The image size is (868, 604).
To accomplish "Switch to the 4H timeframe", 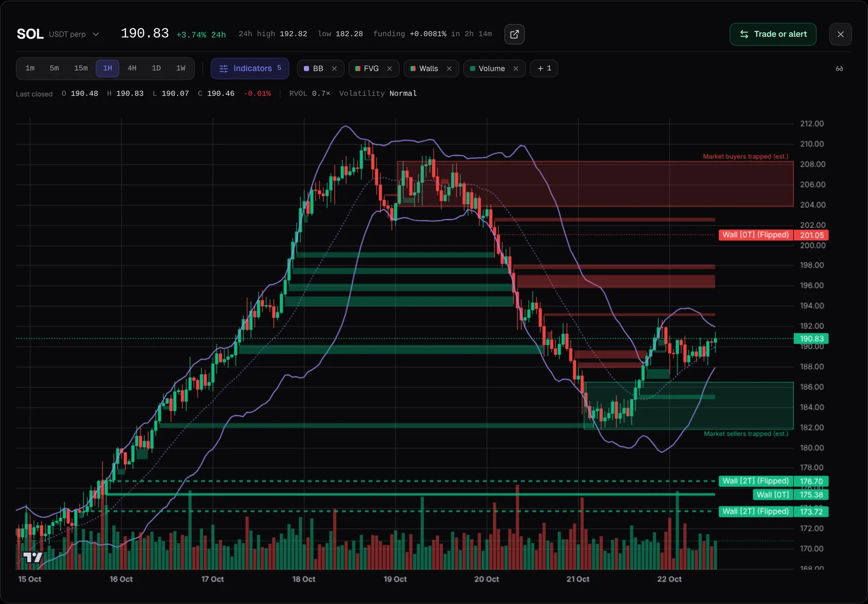I will point(132,68).
